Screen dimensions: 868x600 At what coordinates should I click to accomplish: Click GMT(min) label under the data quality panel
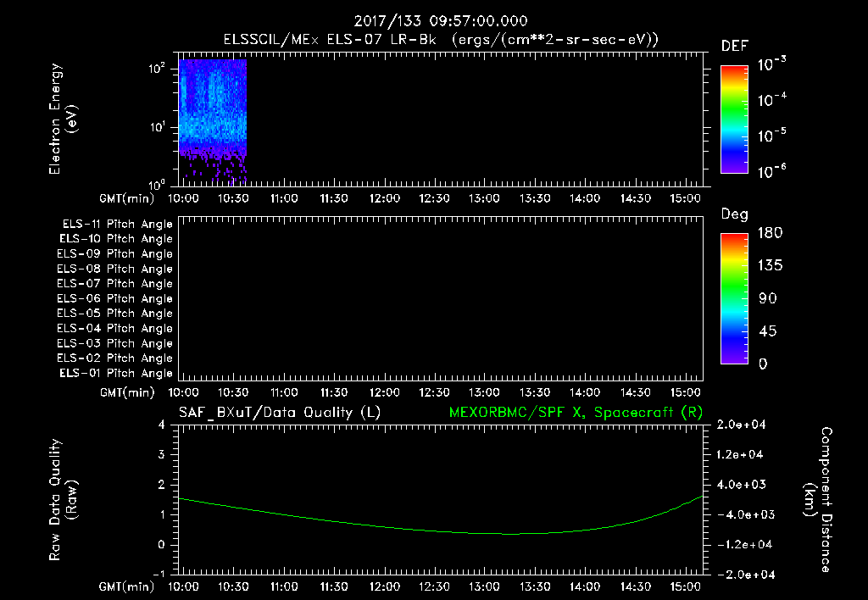point(127,586)
